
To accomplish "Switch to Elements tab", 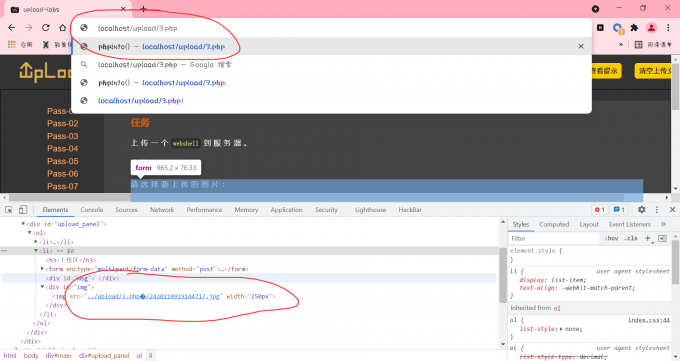I will point(55,210).
